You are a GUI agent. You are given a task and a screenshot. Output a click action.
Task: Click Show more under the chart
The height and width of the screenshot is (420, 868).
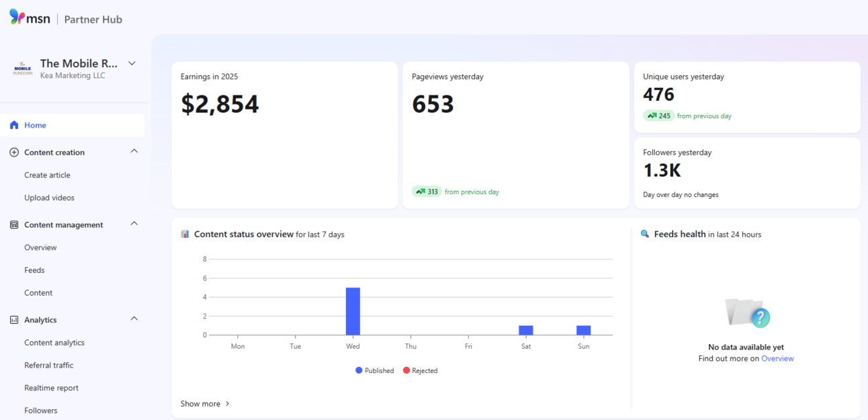tap(205, 404)
